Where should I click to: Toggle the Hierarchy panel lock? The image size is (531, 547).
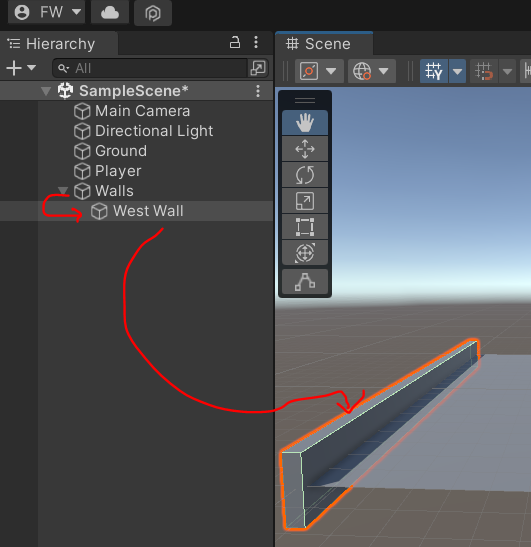(x=235, y=43)
